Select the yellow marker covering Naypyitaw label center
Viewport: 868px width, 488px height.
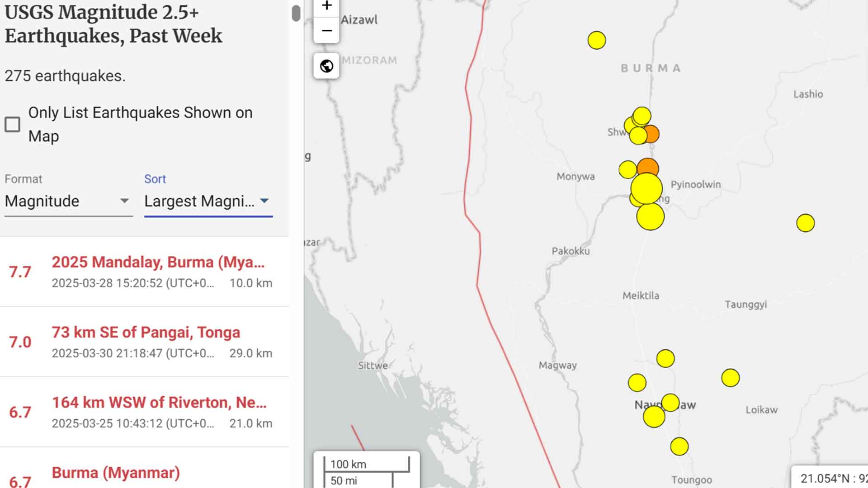click(x=670, y=403)
